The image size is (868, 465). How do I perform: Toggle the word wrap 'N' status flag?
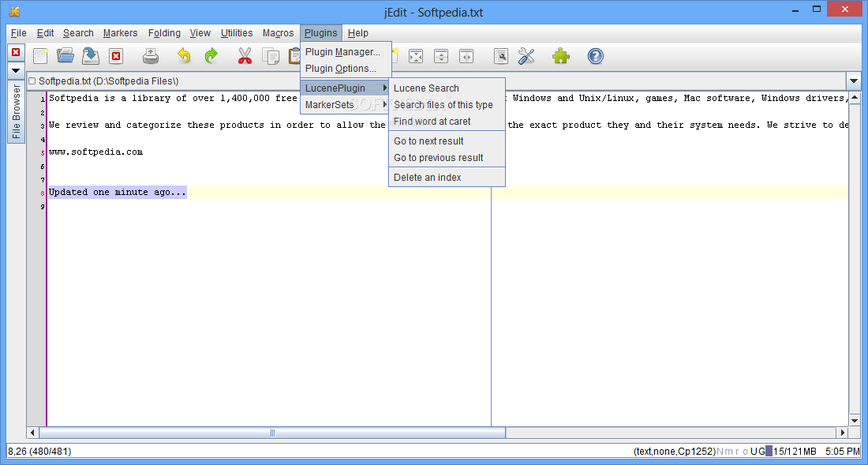[720, 451]
